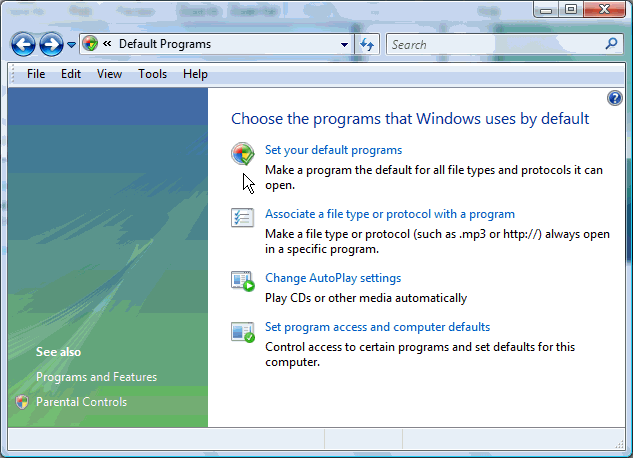633x458 pixels.
Task: Open Change AutoPlay settings link
Action: click(x=333, y=278)
